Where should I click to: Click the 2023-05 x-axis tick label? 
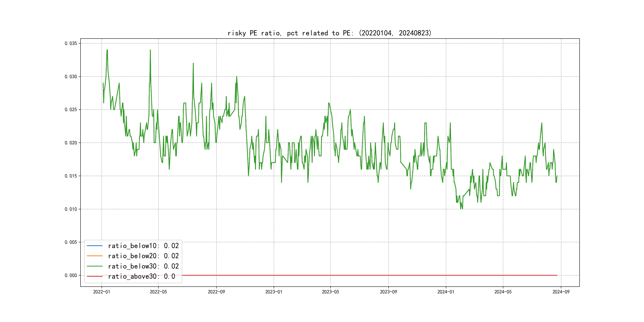tap(330, 292)
